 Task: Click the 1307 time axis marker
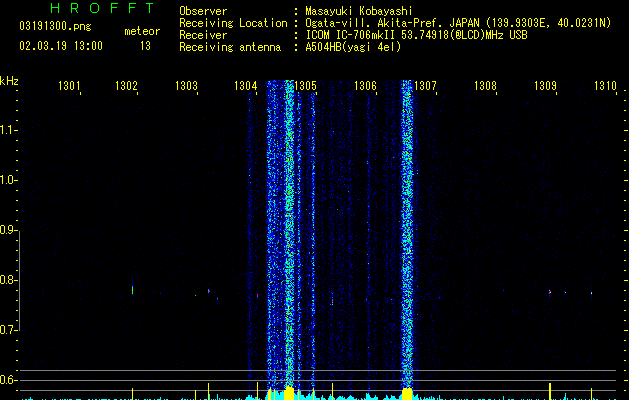click(x=425, y=86)
